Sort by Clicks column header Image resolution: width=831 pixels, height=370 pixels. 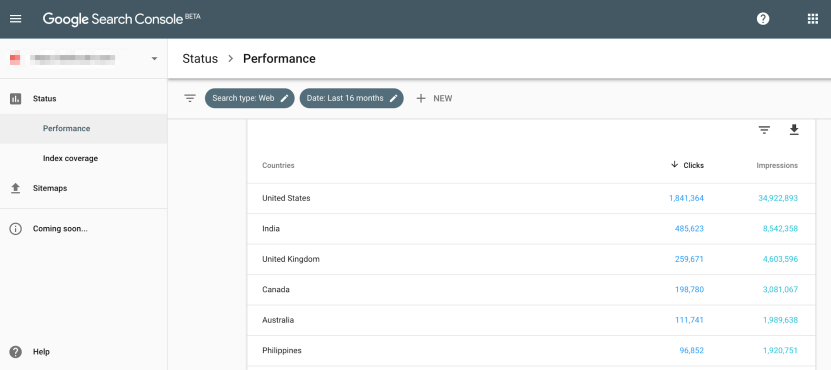[x=693, y=165]
